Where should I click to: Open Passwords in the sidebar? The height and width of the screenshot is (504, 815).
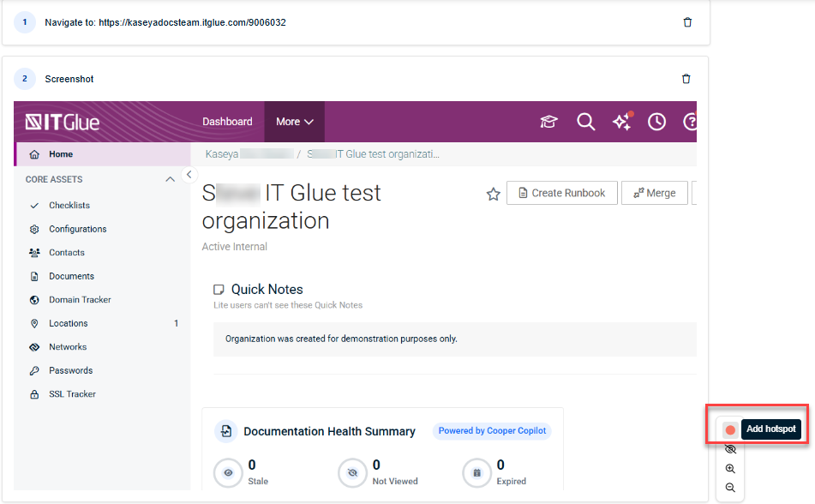(70, 370)
